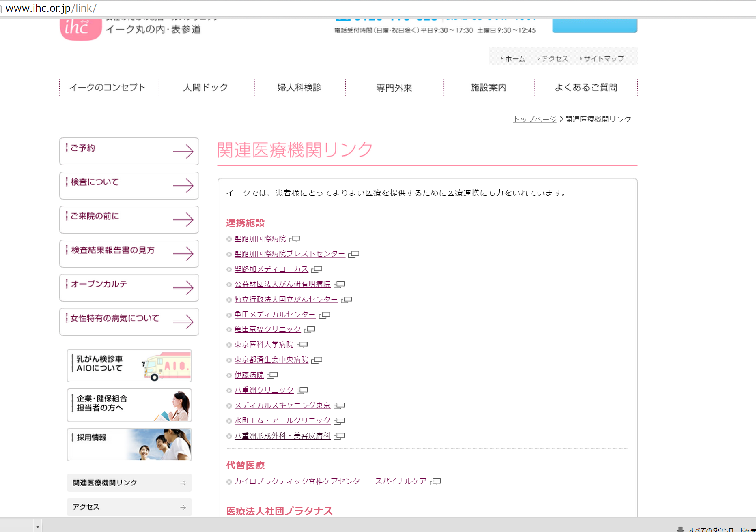Click the arrow icon on ご来院の前に button
The width and height of the screenshot is (756, 532).
(183, 219)
